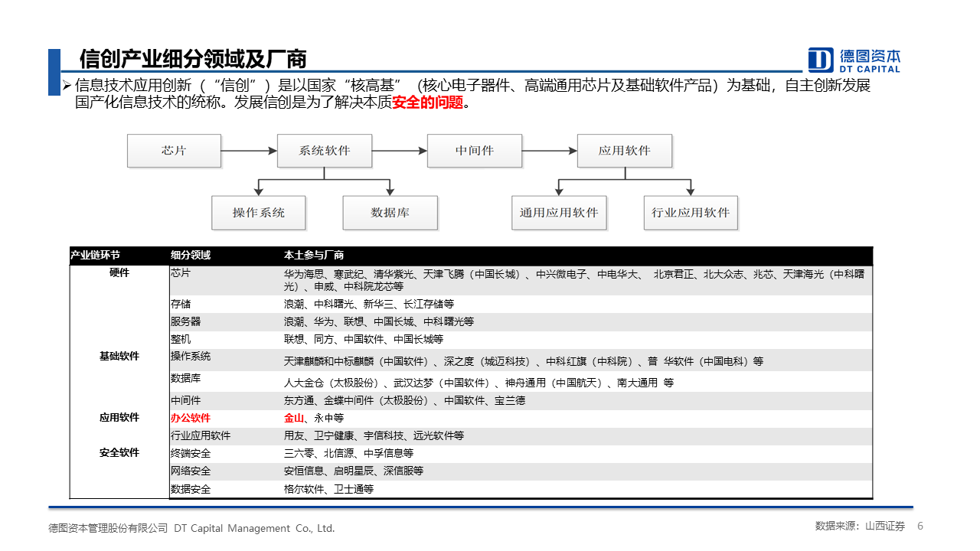
Task: Click the red 办公软件 cell
Action: point(191,419)
